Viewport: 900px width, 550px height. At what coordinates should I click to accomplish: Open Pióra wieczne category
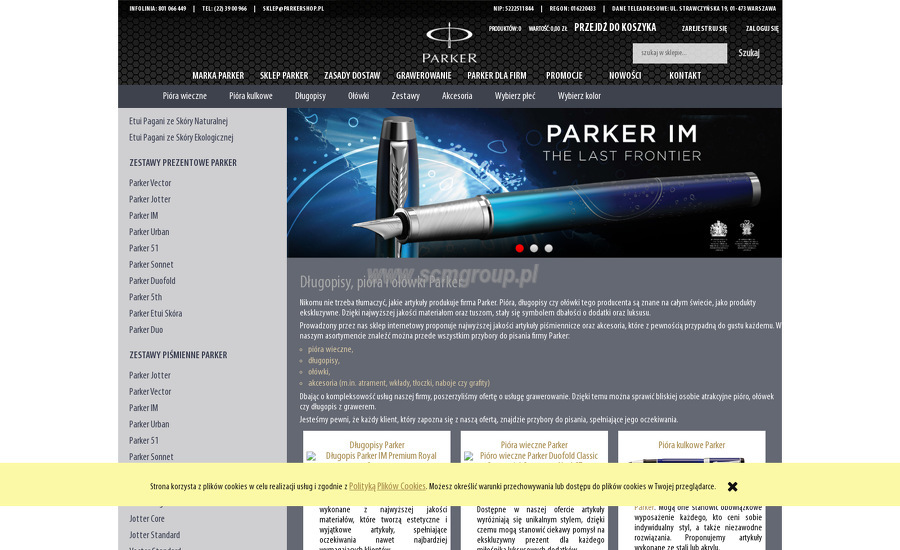185,96
